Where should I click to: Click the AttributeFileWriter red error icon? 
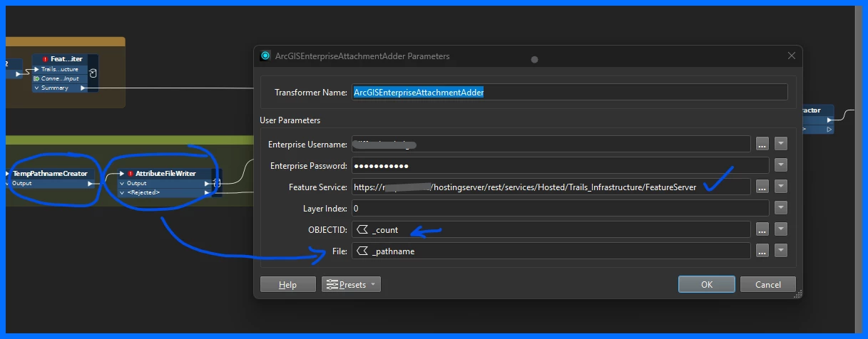pos(131,173)
